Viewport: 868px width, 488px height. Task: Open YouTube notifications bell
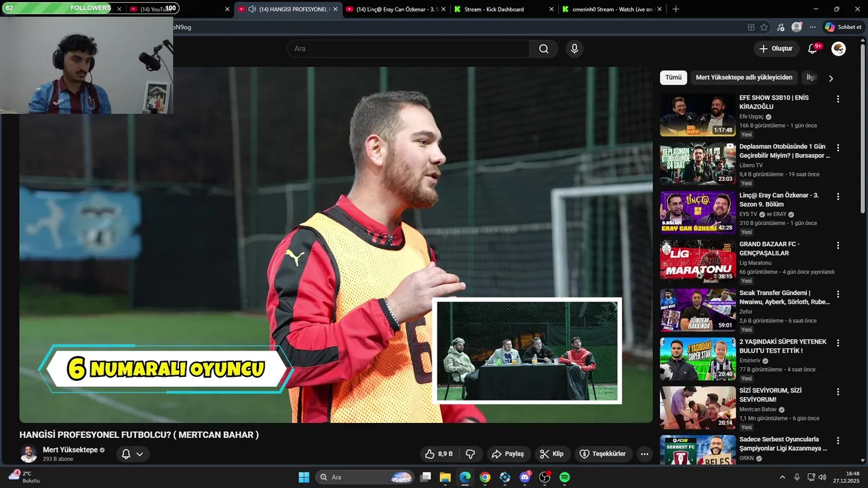813,49
